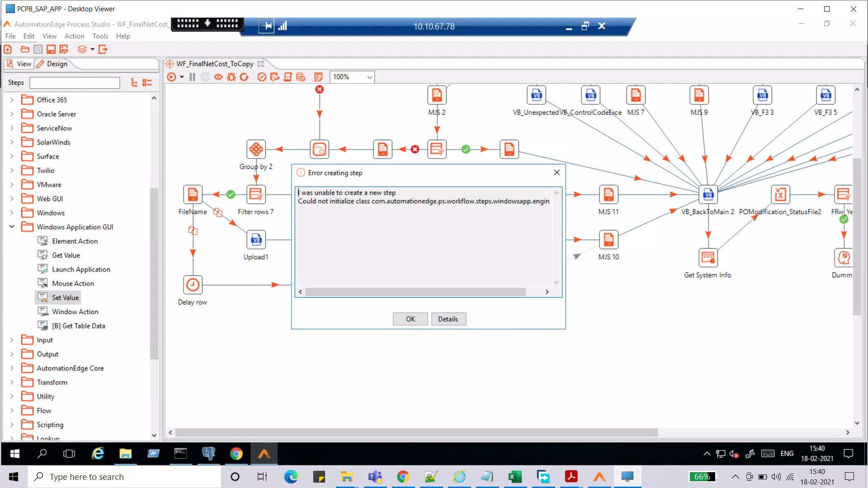The image size is (868, 488).
Task: Close the WF_FinalNetCost_ToCopy tab
Action: point(261,64)
